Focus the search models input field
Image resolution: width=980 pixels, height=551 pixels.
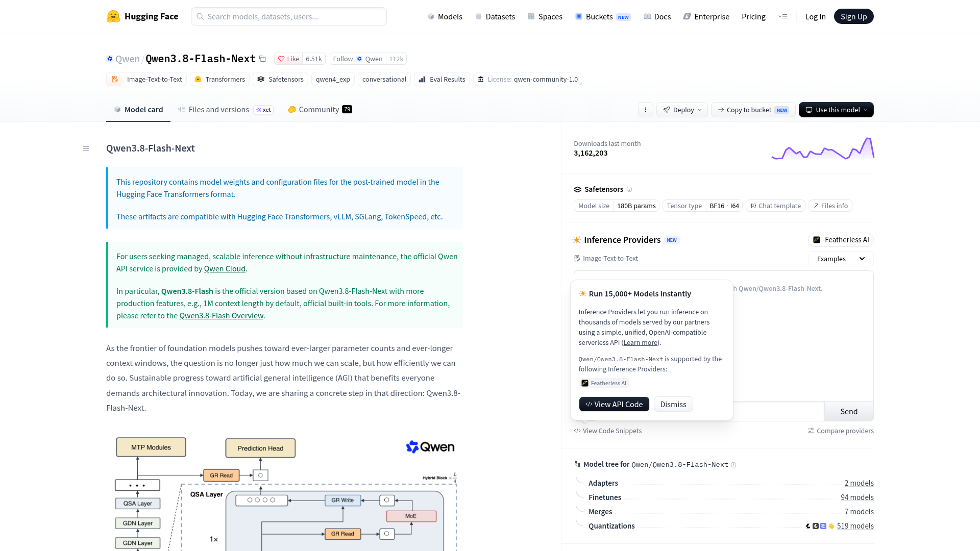(289, 16)
